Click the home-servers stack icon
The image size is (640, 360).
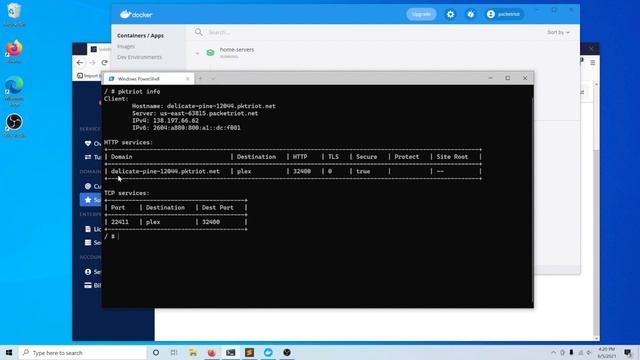coord(211,53)
